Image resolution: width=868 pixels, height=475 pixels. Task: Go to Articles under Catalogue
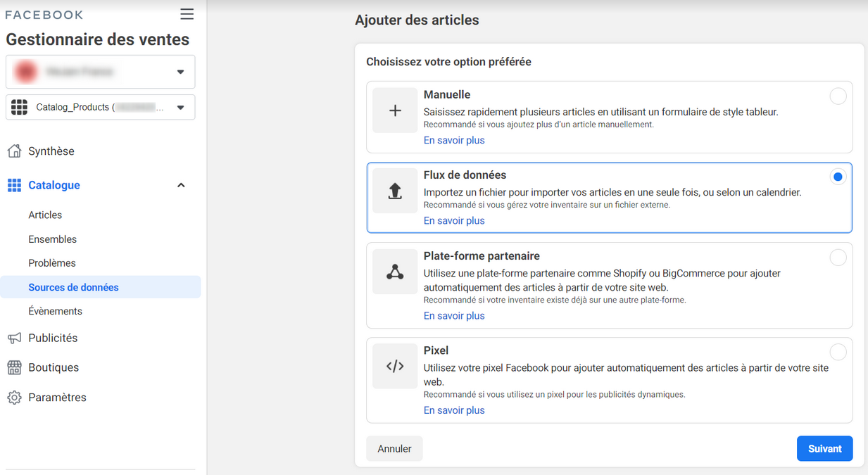pos(45,215)
